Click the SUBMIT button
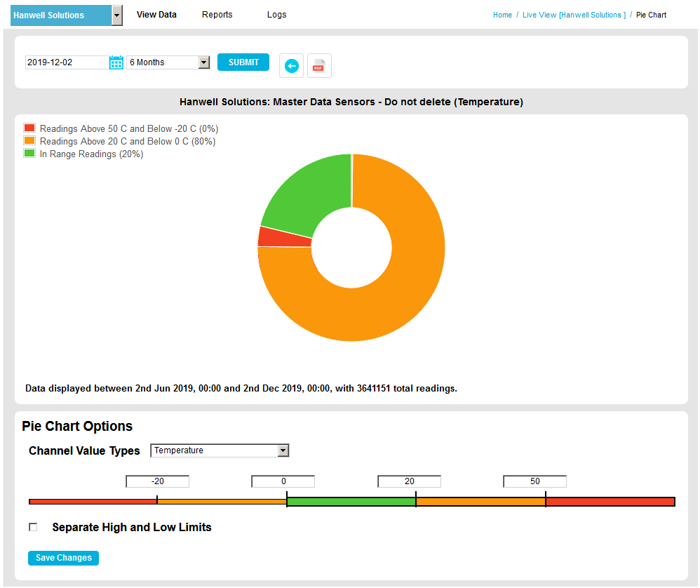Image resolution: width=700 pixels, height=588 pixels. tap(243, 62)
